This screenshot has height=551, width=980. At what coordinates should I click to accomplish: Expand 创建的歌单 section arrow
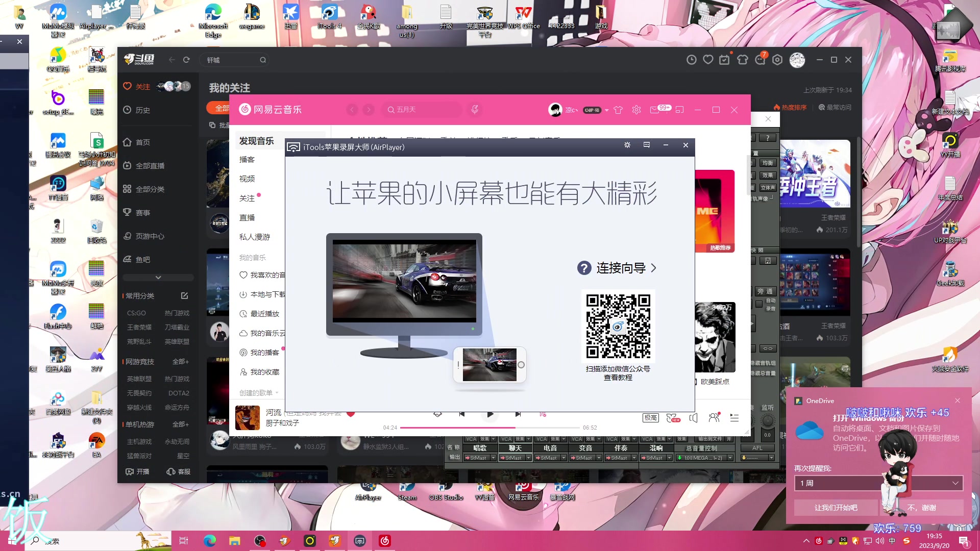[x=277, y=393]
